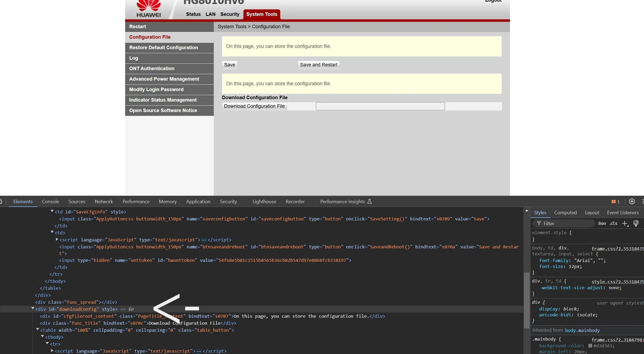Select Event Listeners pane tab
Image resolution: width=644 pixels, height=354 pixels.
pos(623,213)
